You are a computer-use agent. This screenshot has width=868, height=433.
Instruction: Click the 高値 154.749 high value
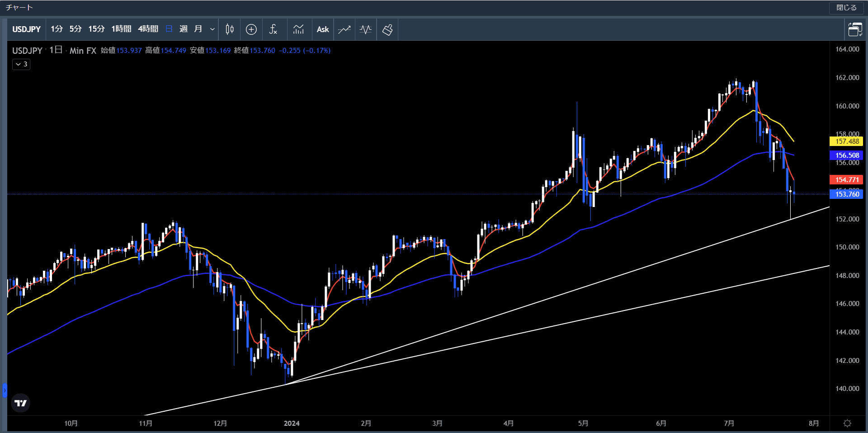[x=165, y=51]
